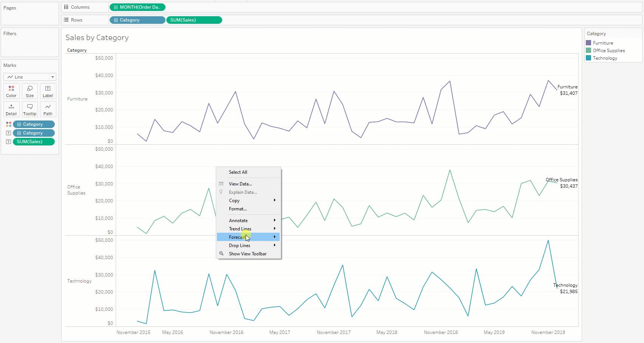Image resolution: width=644 pixels, height=343 pixels.
Task: Open the Label marks card
Action: (x=48, y=91)
